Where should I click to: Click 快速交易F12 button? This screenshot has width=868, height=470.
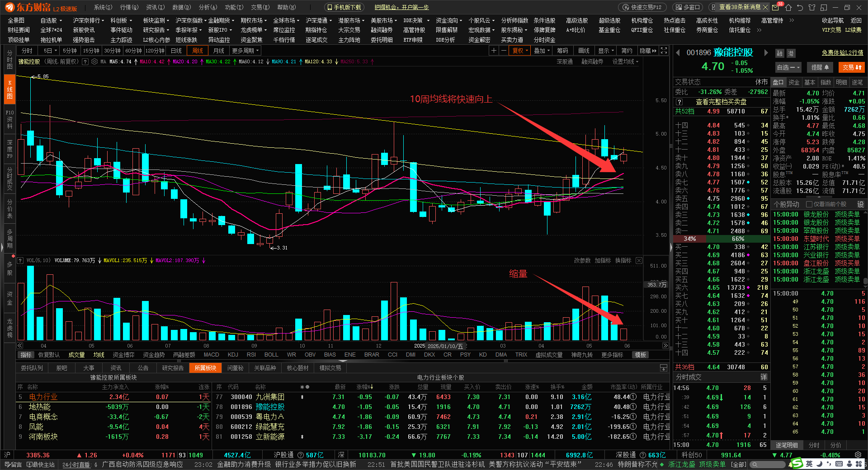[642, 7]
